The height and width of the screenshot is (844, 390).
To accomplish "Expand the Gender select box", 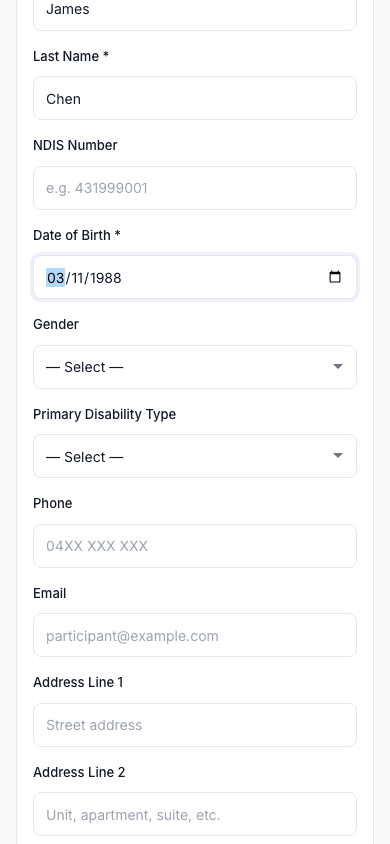I will point(195,367).
